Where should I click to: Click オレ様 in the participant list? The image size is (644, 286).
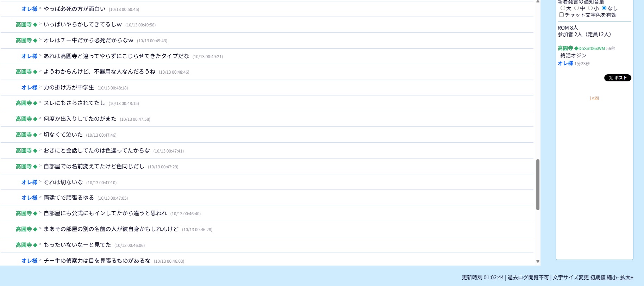coord(565,63)
